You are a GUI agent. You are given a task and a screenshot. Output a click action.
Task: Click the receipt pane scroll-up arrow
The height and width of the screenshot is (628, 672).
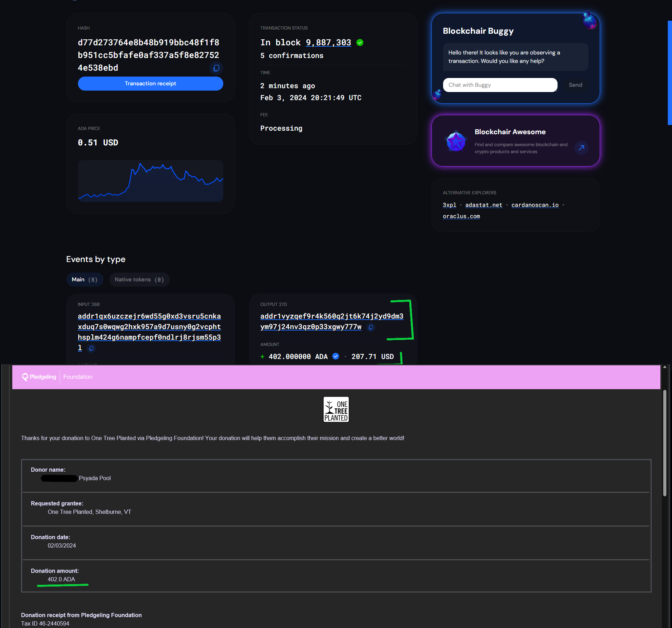[664, 367]
